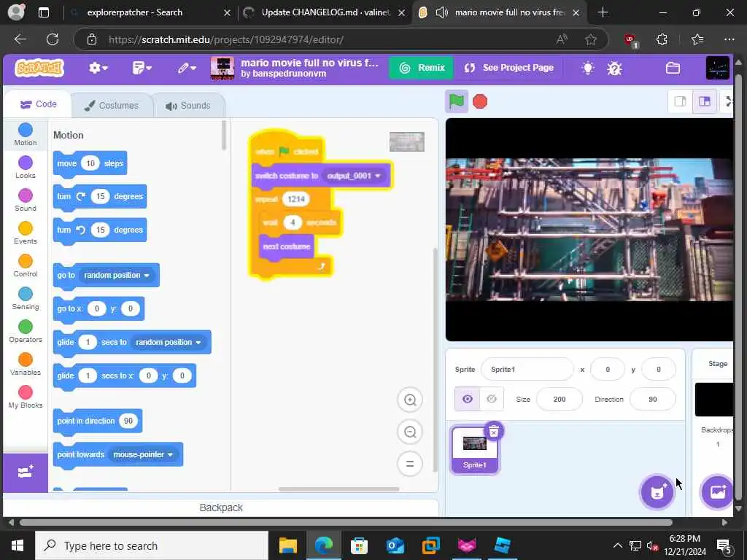Open the Edit pencil menu
The height and width of the screenshot is (560, 747).
[187, 68]
